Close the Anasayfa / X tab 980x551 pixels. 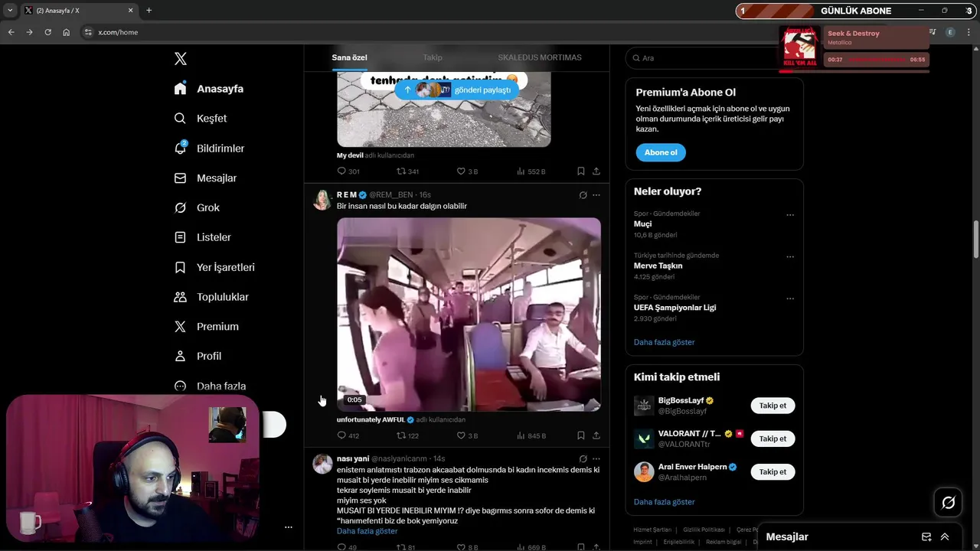pyautogui.click(x=131, y=11)
